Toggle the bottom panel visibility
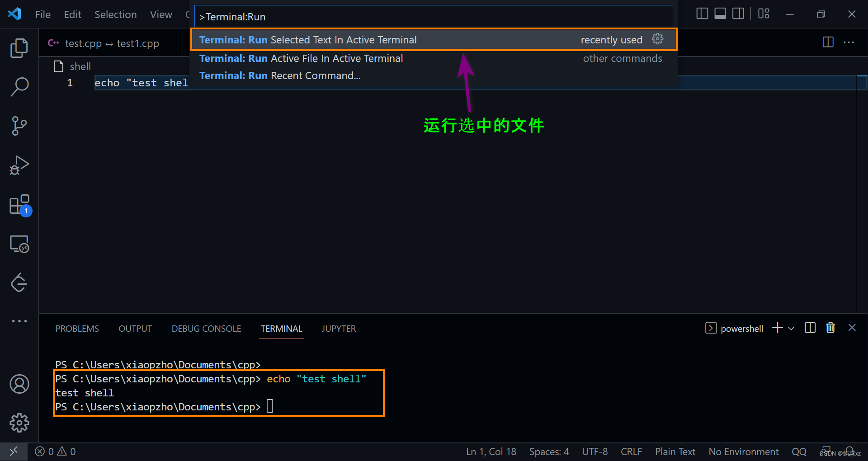This screenshot has height=461, width=868. [720, 14]
